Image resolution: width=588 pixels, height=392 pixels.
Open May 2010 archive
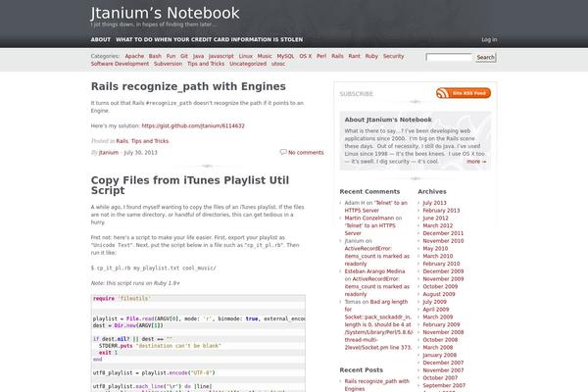point(435,248)
